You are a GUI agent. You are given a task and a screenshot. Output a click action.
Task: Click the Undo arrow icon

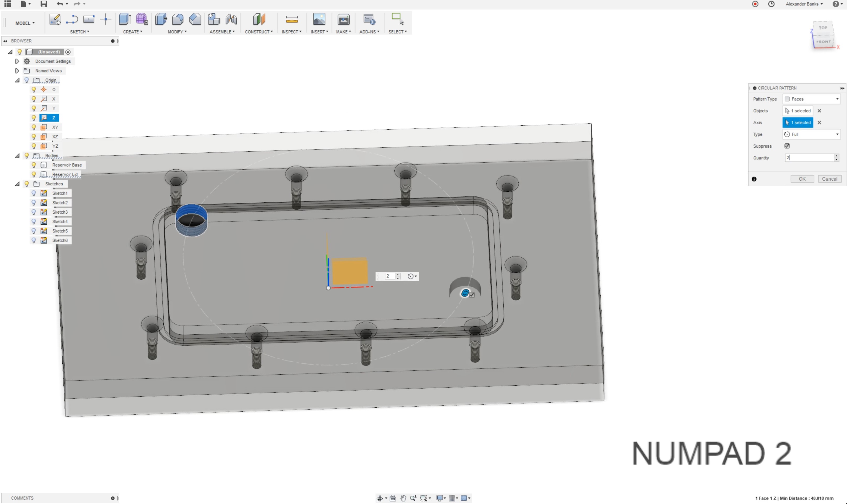[60, 4]
